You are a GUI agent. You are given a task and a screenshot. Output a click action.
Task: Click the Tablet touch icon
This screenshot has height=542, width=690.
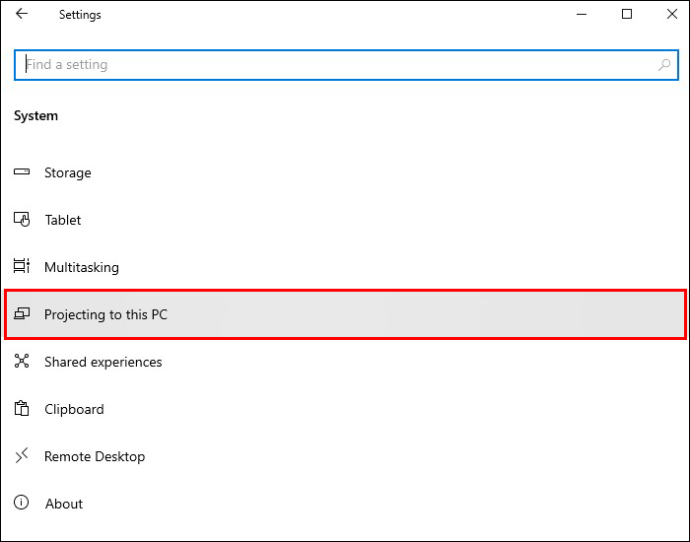(22, 220)
